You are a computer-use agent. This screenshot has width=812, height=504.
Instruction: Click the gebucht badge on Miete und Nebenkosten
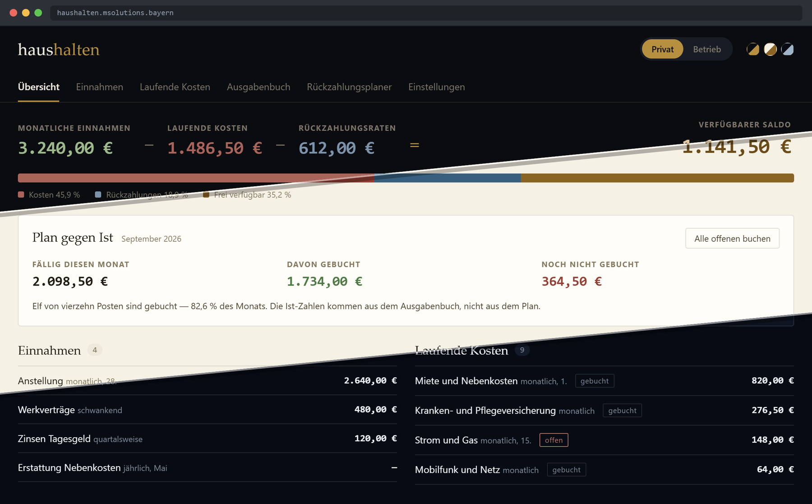(x=595, y=381)
